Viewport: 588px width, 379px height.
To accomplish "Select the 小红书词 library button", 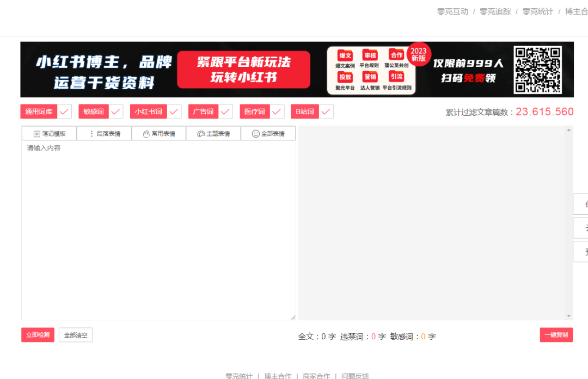I will pyautogui.click(x=149, y=111).
